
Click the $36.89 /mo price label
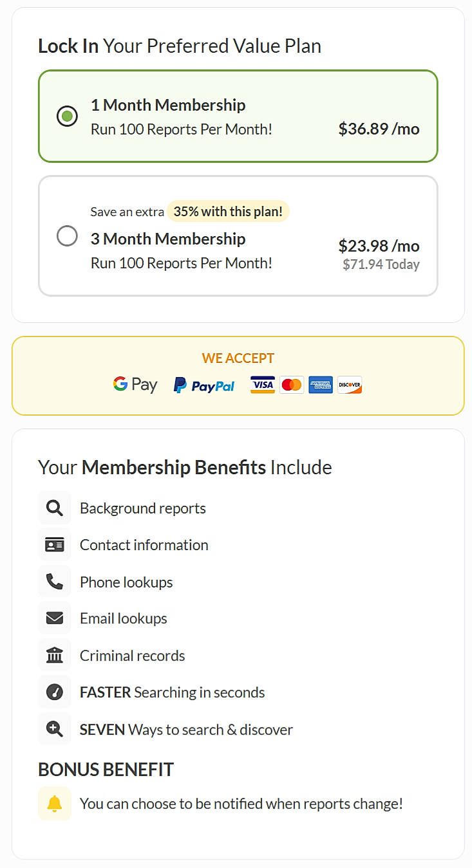[x=379, y=129]
